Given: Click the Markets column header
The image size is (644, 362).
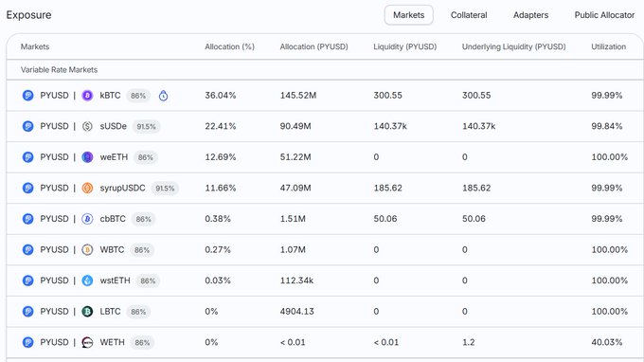Looking at the screenshot, I should point(35,46).
